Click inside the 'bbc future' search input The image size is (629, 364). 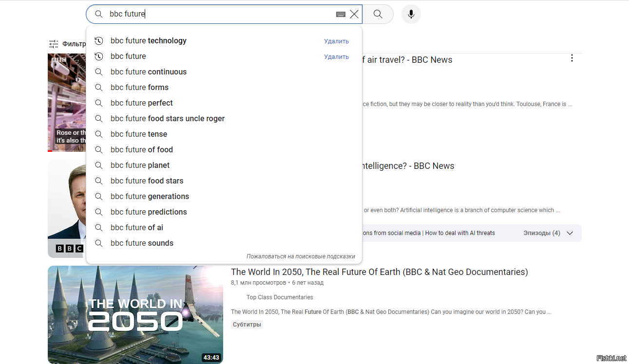pyautogui.click(x=219, y=14)
